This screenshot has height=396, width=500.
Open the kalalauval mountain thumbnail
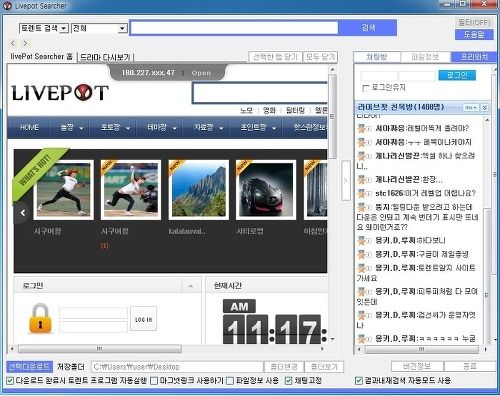(199, 190)
